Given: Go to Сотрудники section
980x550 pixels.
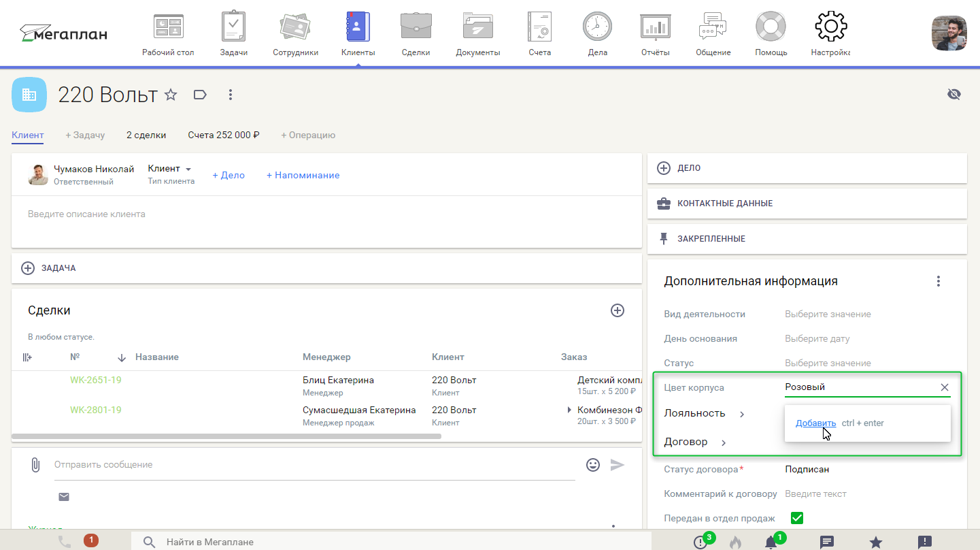Looking at the screenshot, I should [295, 34].
